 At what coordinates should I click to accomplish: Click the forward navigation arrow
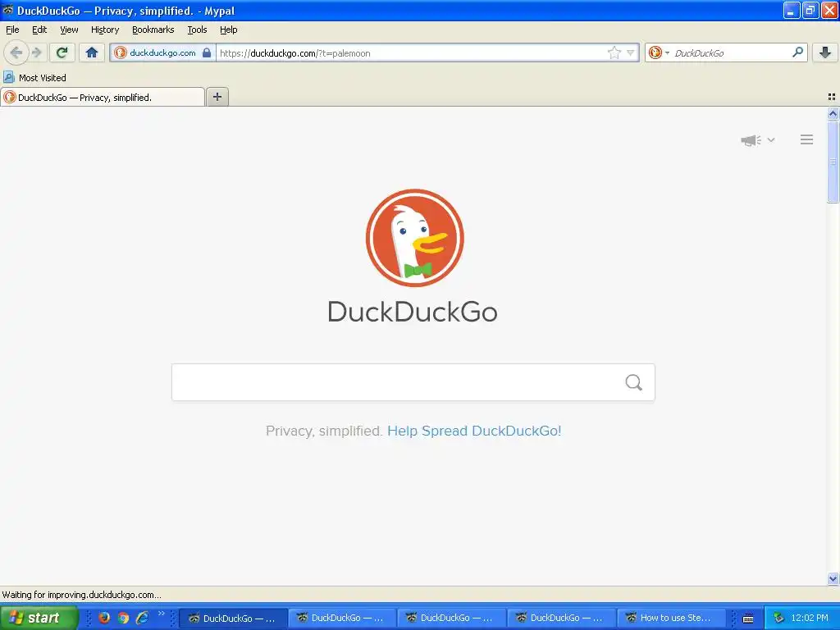coord(37,52)
